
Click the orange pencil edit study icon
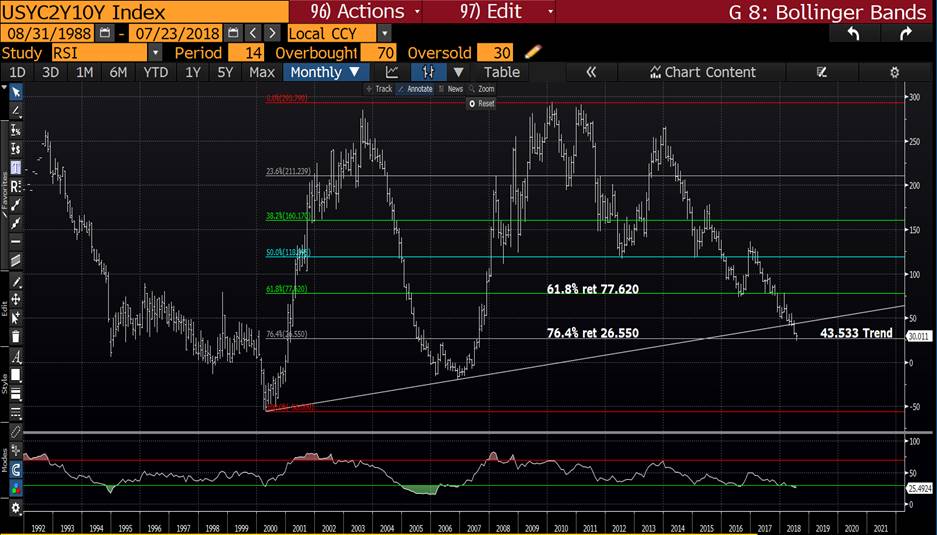coord(532,52)
